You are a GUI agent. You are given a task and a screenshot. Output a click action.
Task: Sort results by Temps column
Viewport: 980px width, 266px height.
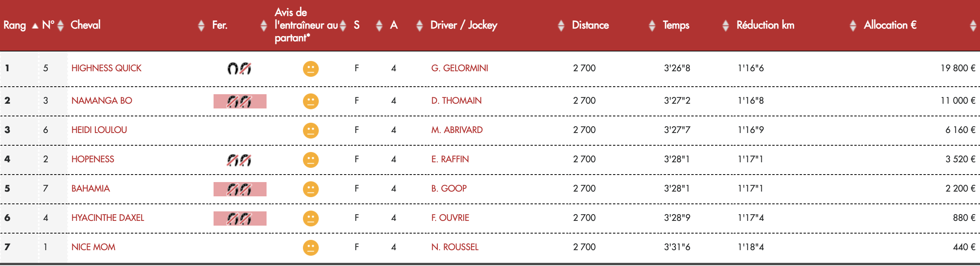click(x=676, y=25)
